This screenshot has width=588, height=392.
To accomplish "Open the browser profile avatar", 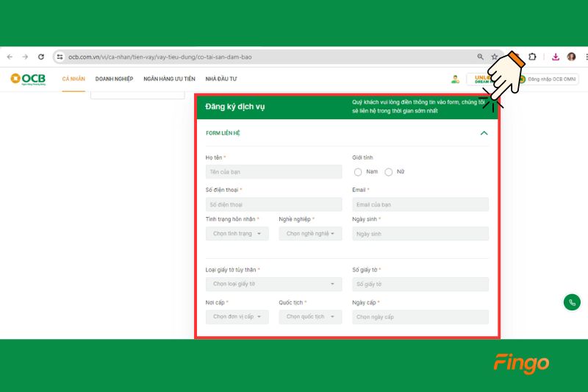I will click(x=571, y=57).
